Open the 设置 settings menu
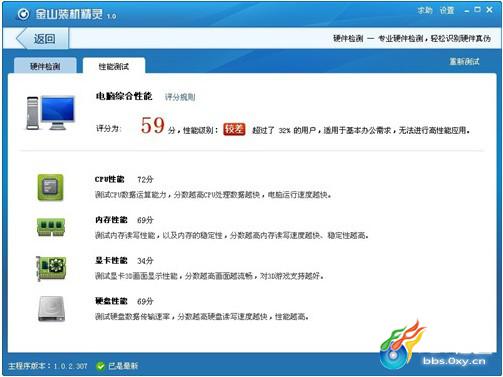 coord(447,10)
